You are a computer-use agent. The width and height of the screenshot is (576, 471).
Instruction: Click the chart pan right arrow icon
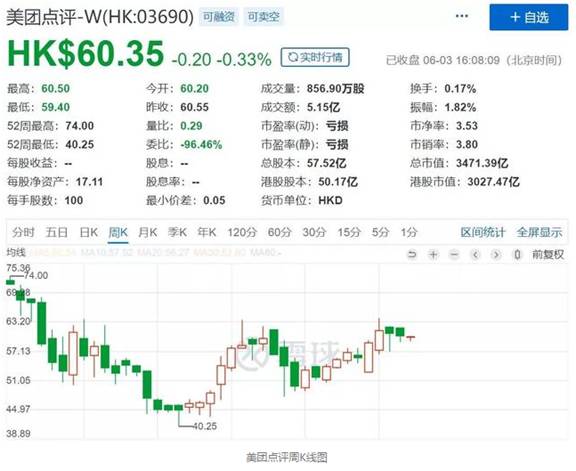click(x=496, y=254)
